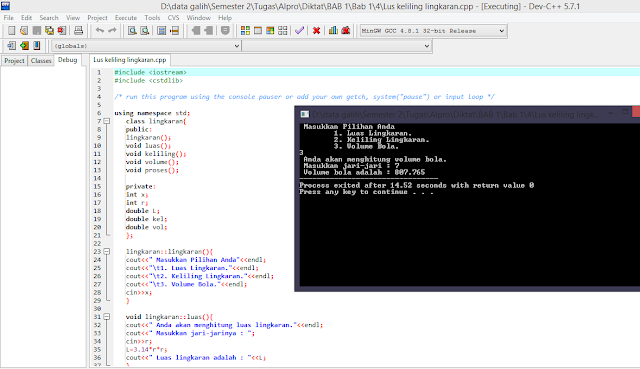Click the Print toolbar icon
This screenshot has width=640, height=369.
pyautogui.click(x=78, y=31)
